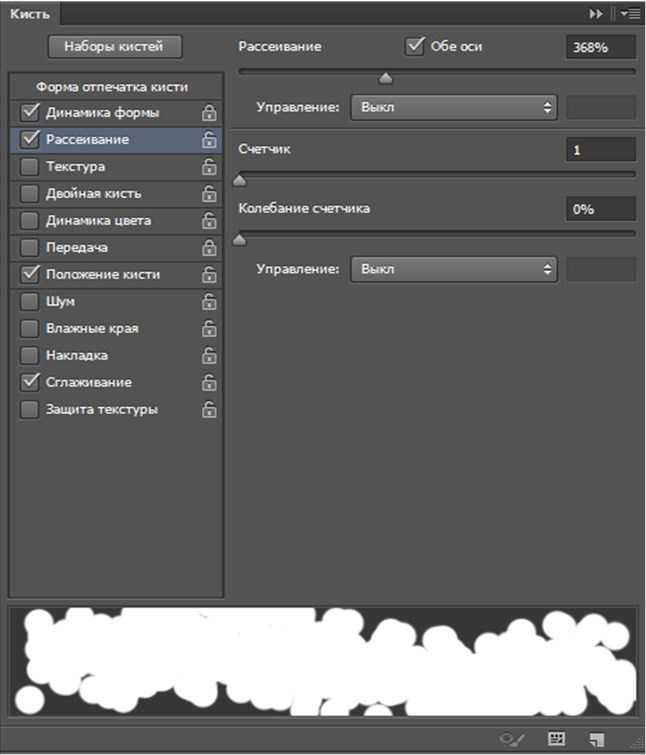Enable the Влажные края checkbox
The image size is (646, 755).
pos(29,328)
